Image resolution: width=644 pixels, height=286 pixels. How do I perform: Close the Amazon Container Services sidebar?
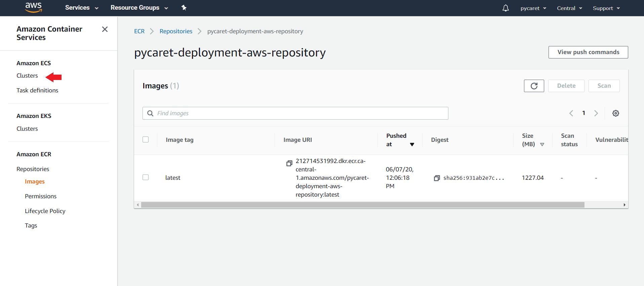click(105, 29)
